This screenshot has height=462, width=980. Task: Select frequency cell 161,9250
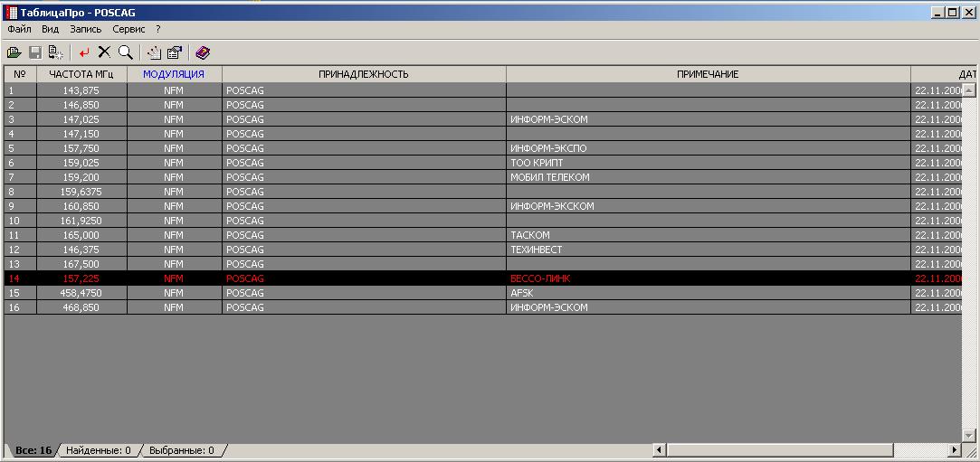click(x=81, y=221)
